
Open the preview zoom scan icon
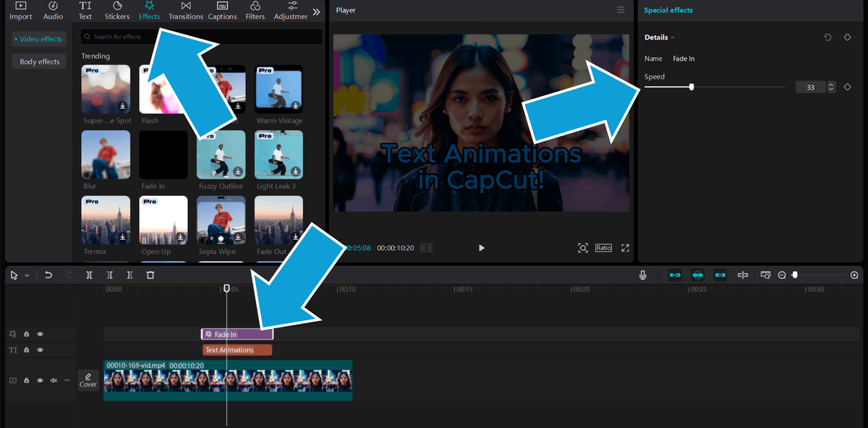583,248
